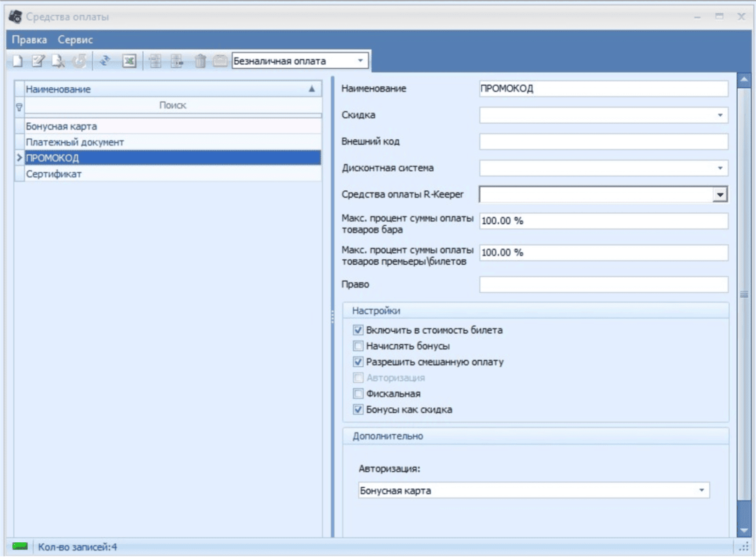Toggle the Фискальная checkbox
Viewport: 756px width, 558px height.
358,394
